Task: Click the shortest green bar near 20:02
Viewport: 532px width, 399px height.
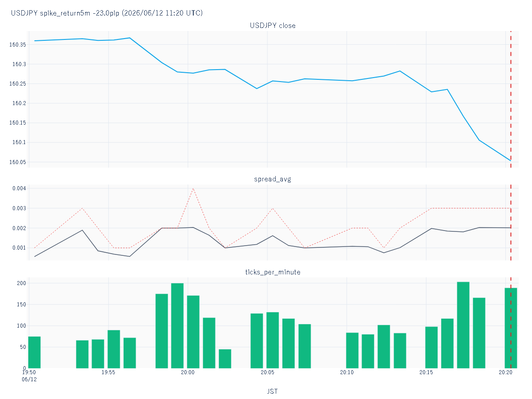Action: point(225,359)
